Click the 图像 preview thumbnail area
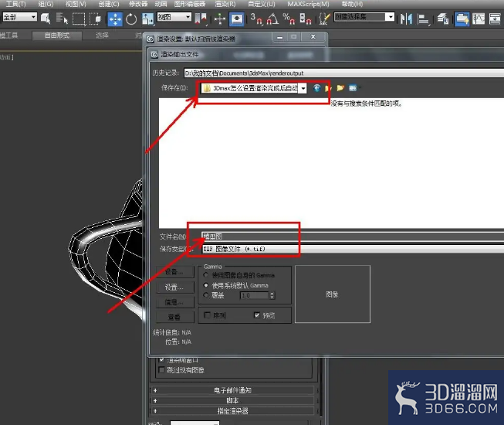504x425 pixels. [x=333, y=294]
